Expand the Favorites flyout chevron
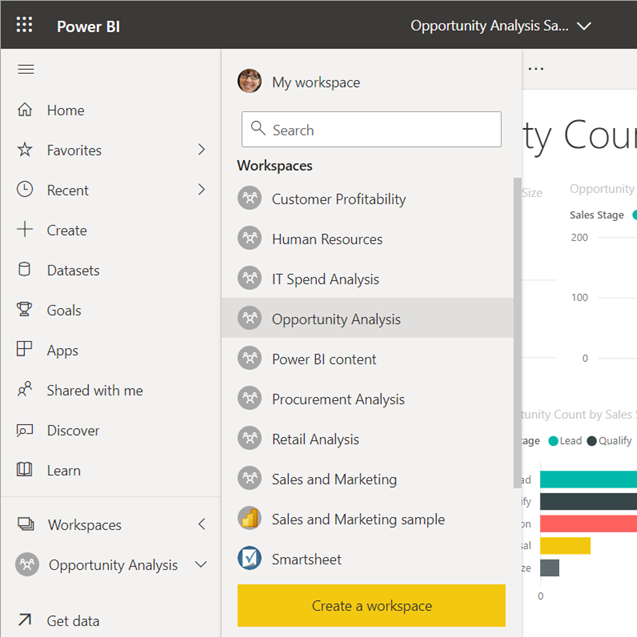637x637 pixels. tap(202, 150)
